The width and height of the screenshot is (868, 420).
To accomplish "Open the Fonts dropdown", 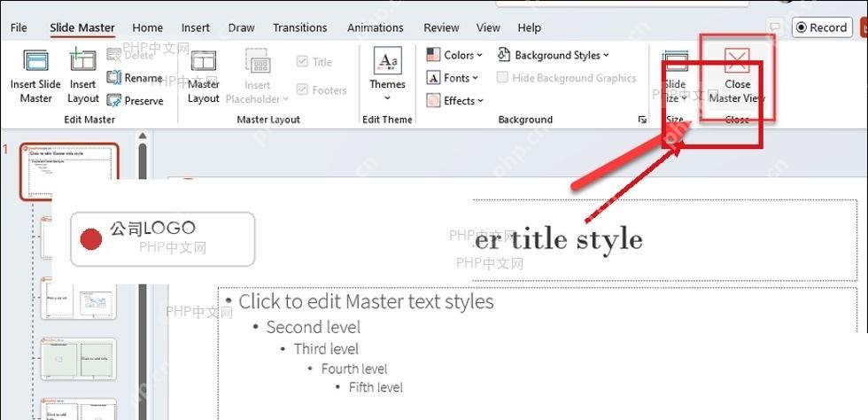I will (453, 78).
